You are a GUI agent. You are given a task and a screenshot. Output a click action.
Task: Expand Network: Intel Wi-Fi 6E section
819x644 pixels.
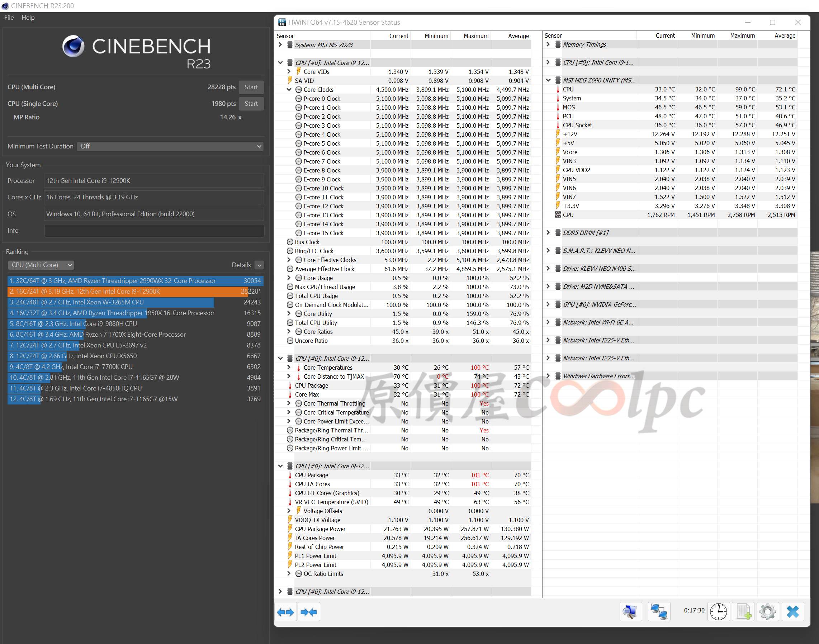548,322
